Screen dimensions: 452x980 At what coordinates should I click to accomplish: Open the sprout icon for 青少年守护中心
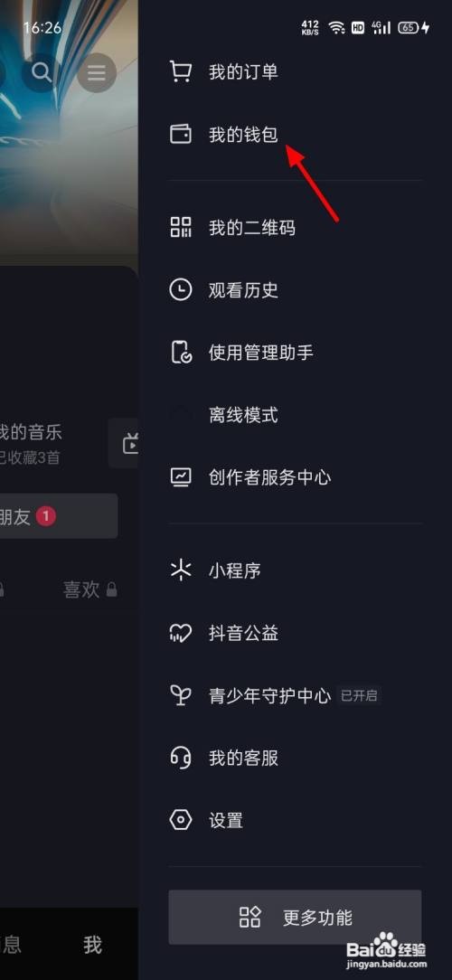[181, 695]
